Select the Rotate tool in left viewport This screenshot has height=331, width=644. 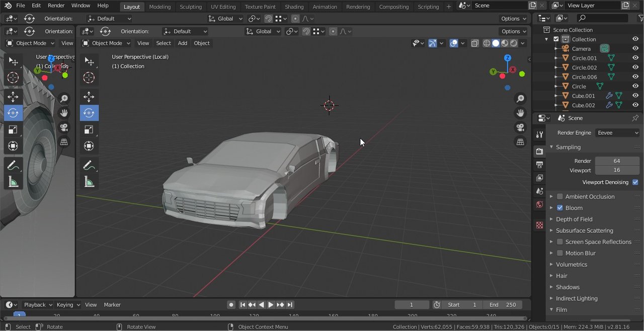(x=13, y=113)
